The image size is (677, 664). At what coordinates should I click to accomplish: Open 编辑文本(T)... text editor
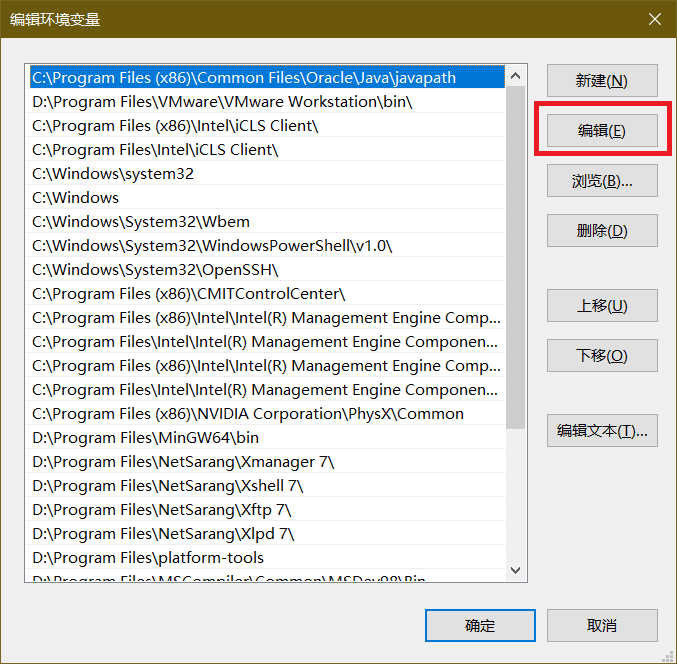point(602,431)
